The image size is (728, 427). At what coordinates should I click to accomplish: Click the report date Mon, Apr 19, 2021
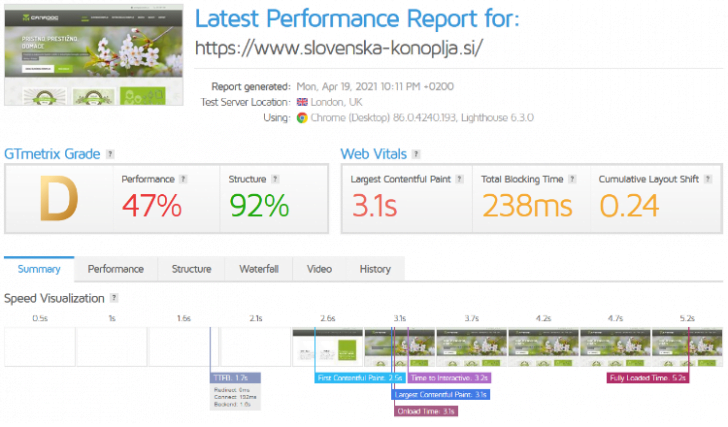[375, 87]
